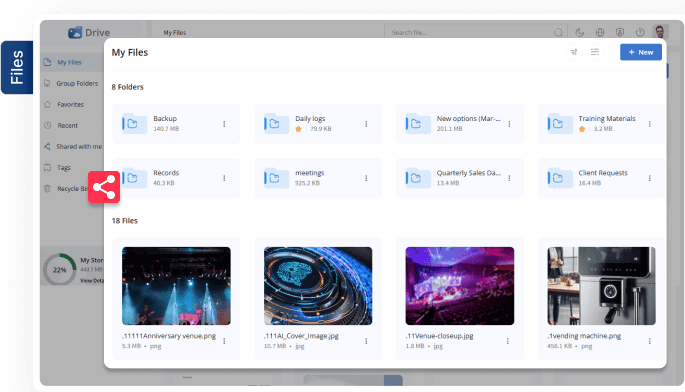Open options for vending machine.png file
This screenshot has height=392, width=685.
point(650,341)
